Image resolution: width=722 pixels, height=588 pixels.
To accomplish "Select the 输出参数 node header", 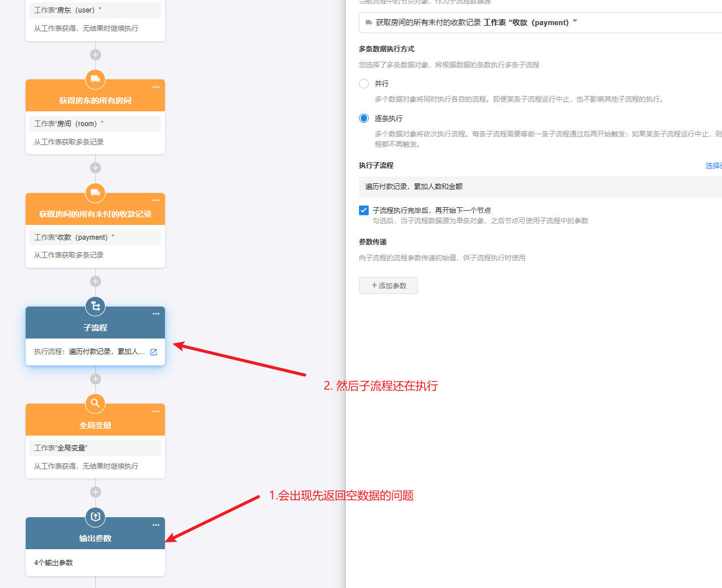I will [x=95, y=533].
